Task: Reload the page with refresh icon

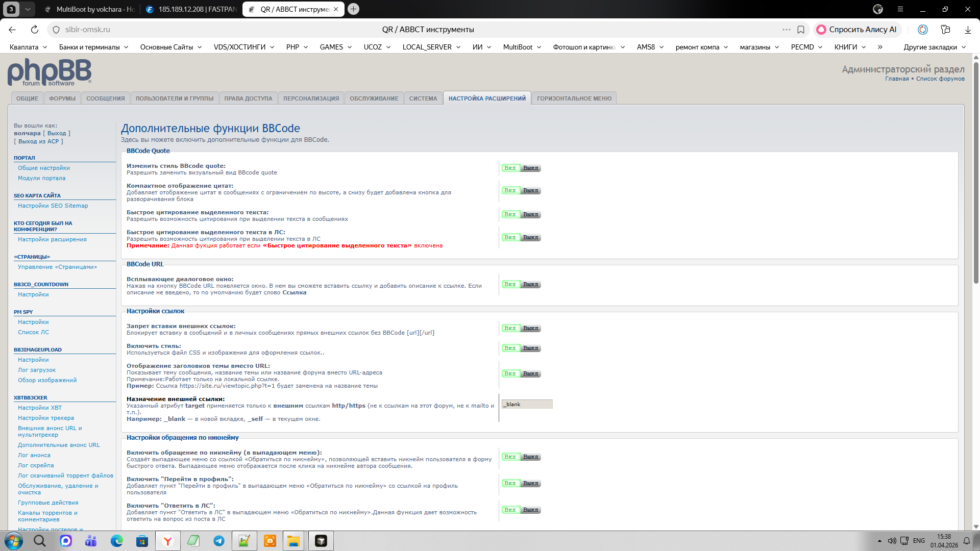Action: [x=35, y=30]
